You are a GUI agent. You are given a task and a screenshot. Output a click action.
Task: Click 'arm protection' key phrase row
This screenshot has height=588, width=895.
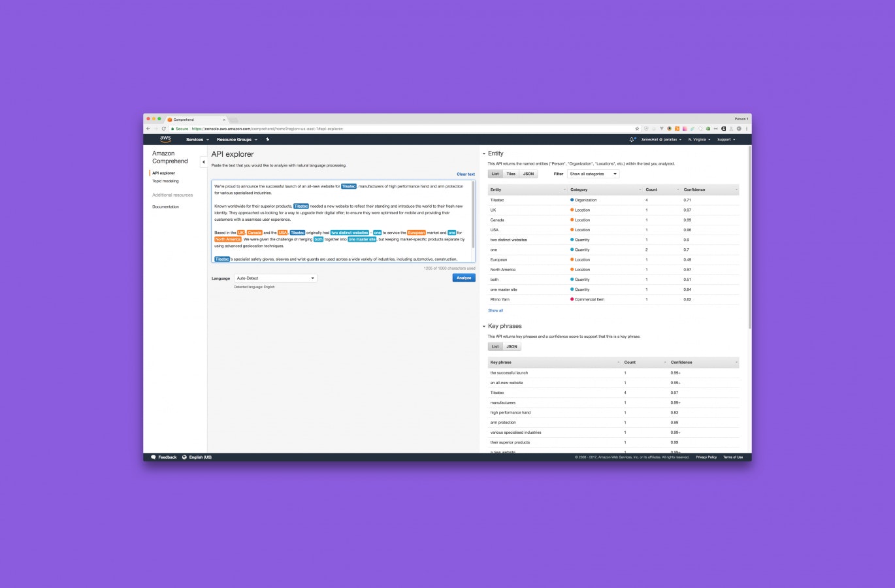tap(613, 423)
